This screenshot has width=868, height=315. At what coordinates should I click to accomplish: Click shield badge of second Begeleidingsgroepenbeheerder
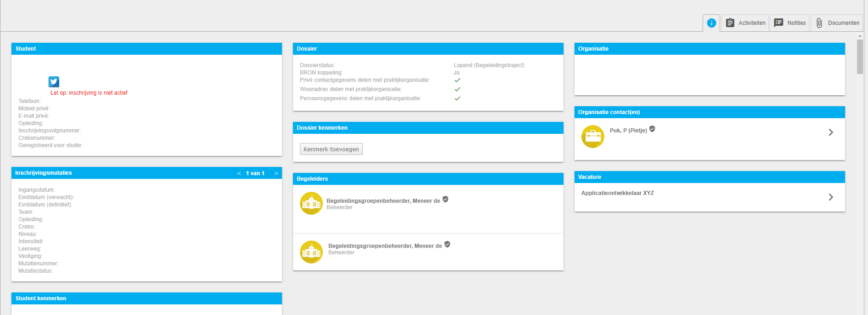click(447, 245)
